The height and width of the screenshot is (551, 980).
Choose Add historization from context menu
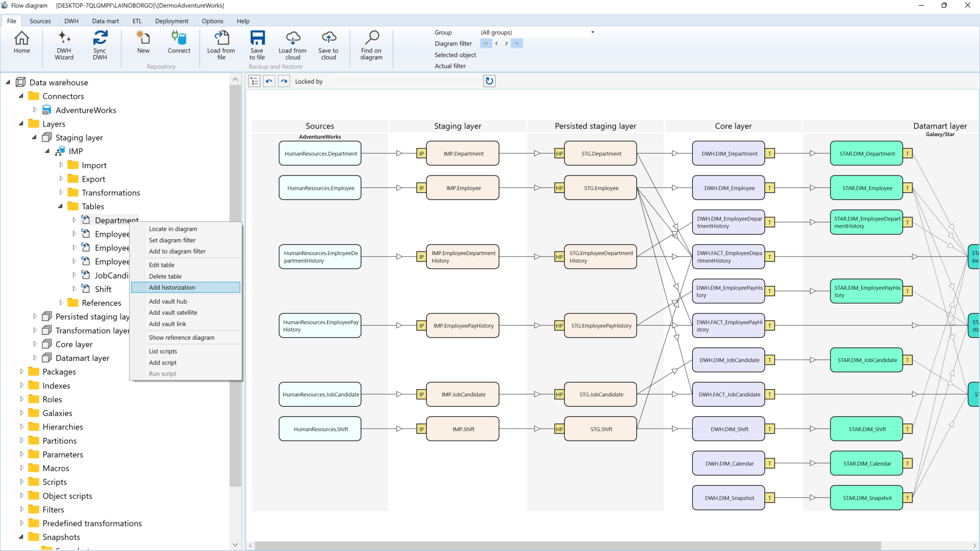[186, 287]
